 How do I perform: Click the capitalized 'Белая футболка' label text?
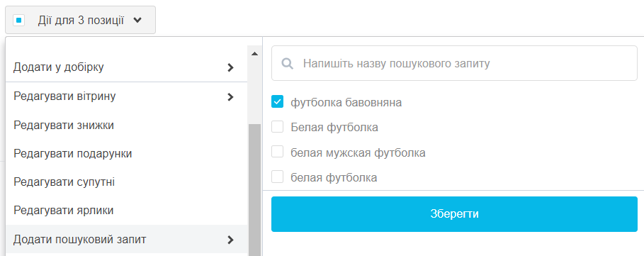tap(334, 128)
